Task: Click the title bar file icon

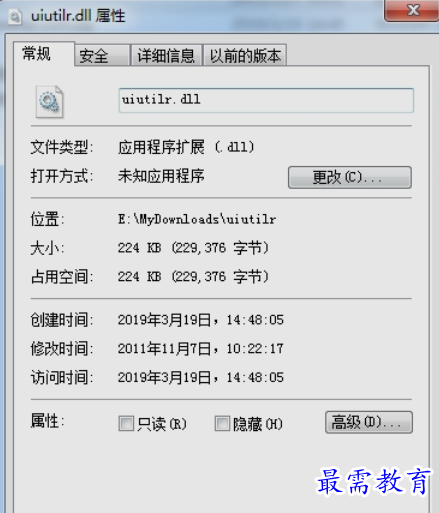Action: 15,17
